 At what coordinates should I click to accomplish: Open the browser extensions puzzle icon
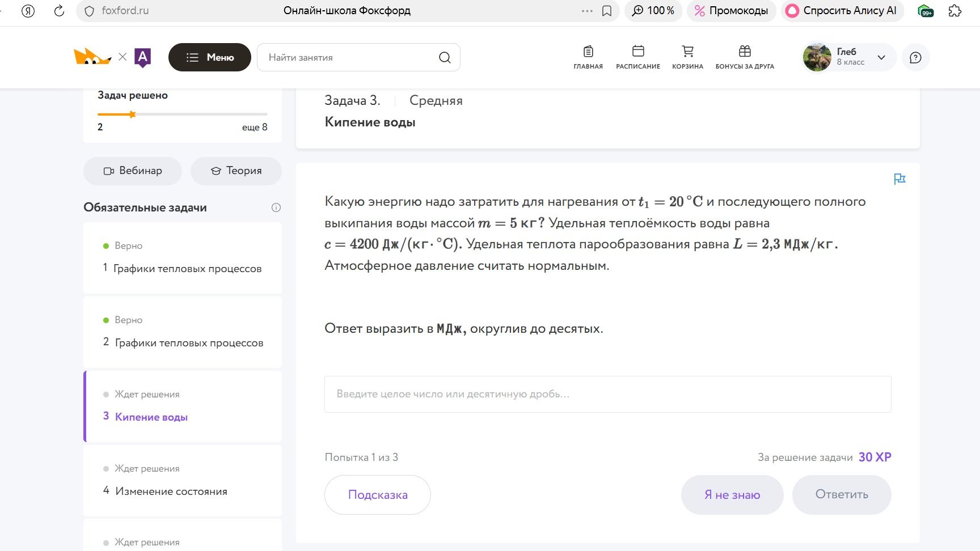coord(955,11)
